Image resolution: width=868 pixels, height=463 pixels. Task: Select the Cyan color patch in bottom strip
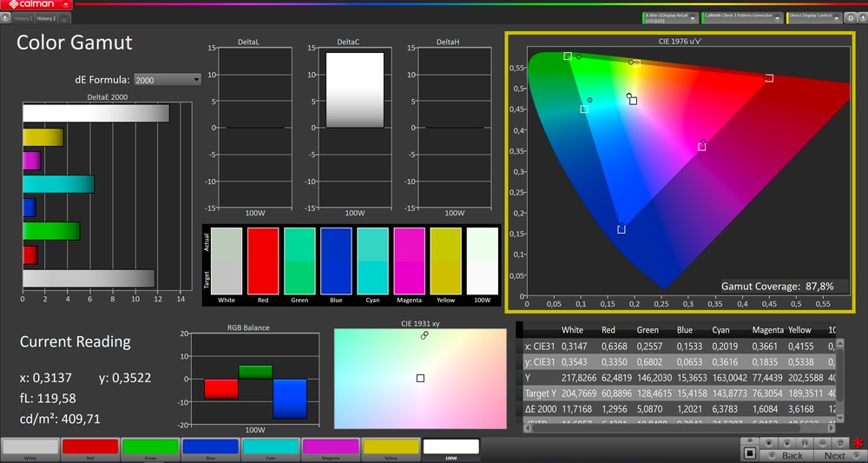[x=271, y=447]
